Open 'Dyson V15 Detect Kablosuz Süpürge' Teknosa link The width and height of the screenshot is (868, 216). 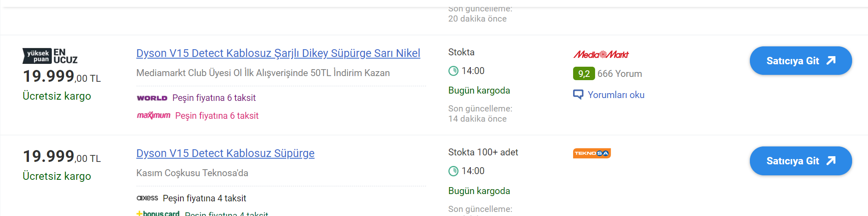(x=225, y=153)
